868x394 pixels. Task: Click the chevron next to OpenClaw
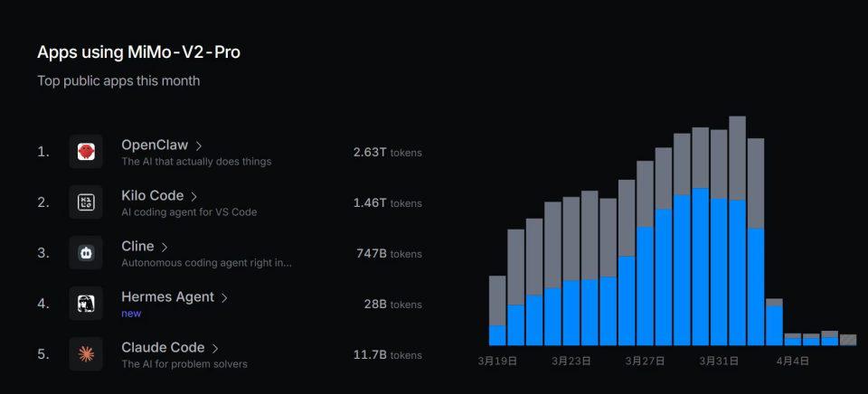tap(199, 145)
